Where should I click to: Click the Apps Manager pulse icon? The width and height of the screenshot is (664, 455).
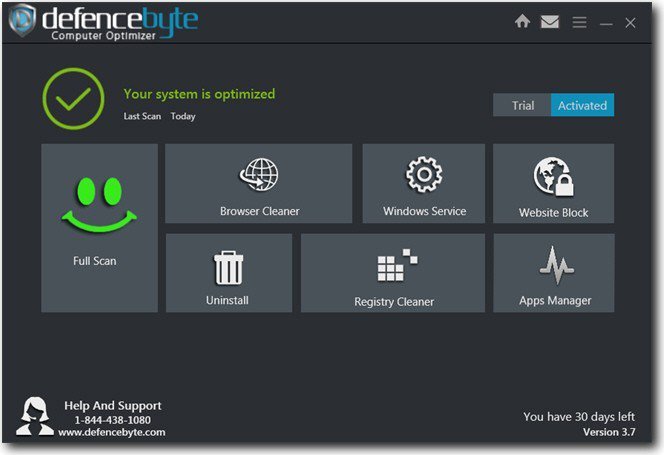pyautogui.click(x=556, y=266)
